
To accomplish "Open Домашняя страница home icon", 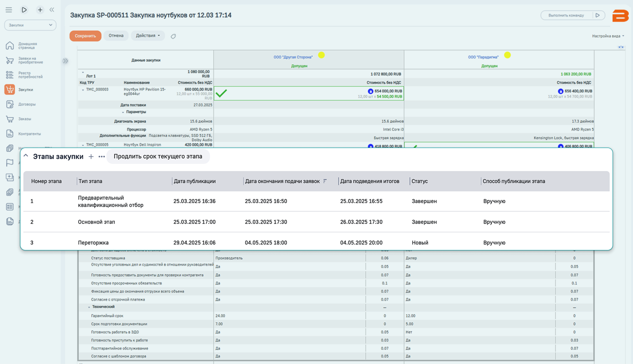I will 10,45.
